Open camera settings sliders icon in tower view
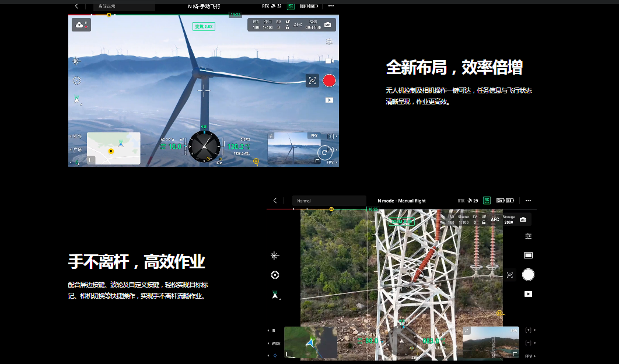Screen dimensions: 619x364 (x=528, y=236)
